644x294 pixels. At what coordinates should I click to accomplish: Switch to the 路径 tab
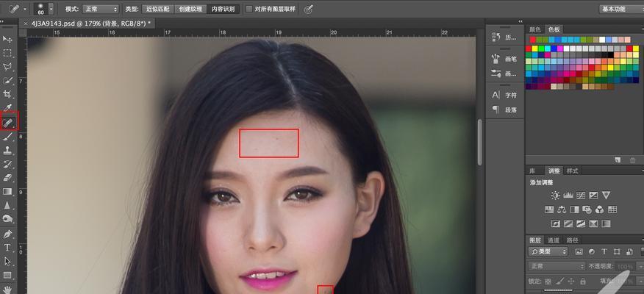pos(572,240)
